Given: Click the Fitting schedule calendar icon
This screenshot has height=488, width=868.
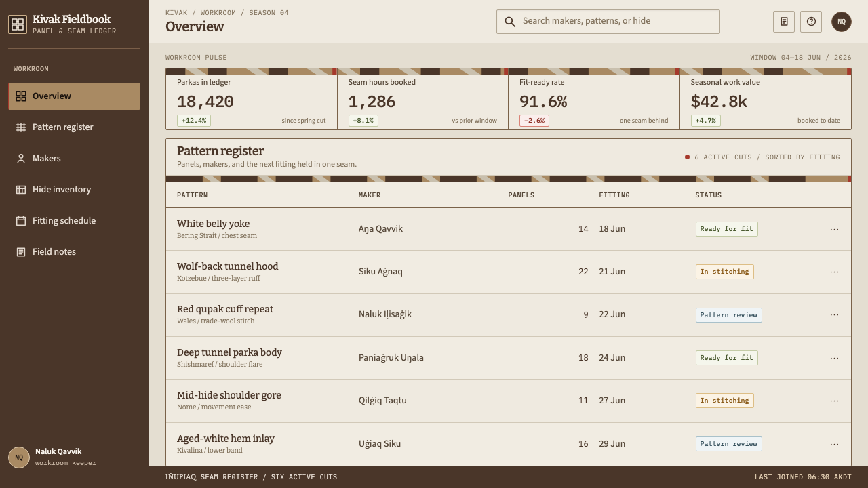Looking at the screenshot, I should coord(21,221).
